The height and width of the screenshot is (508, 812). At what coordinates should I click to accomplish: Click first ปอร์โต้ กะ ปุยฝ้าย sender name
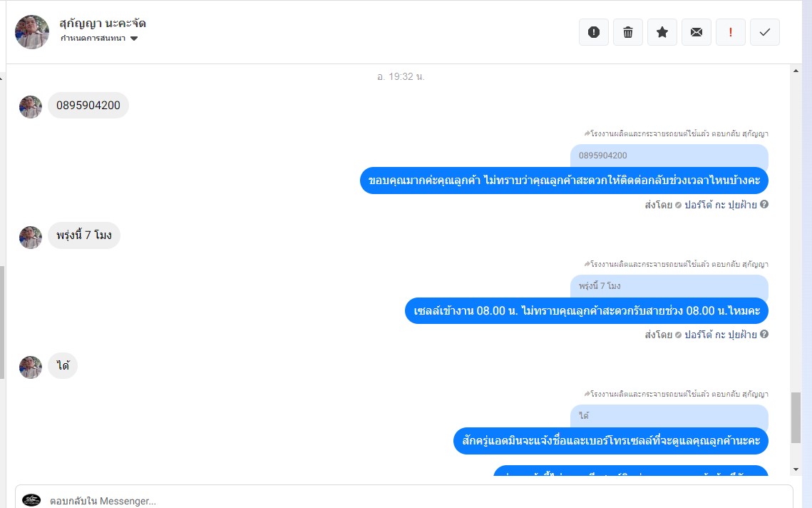[x=720, y=205]
